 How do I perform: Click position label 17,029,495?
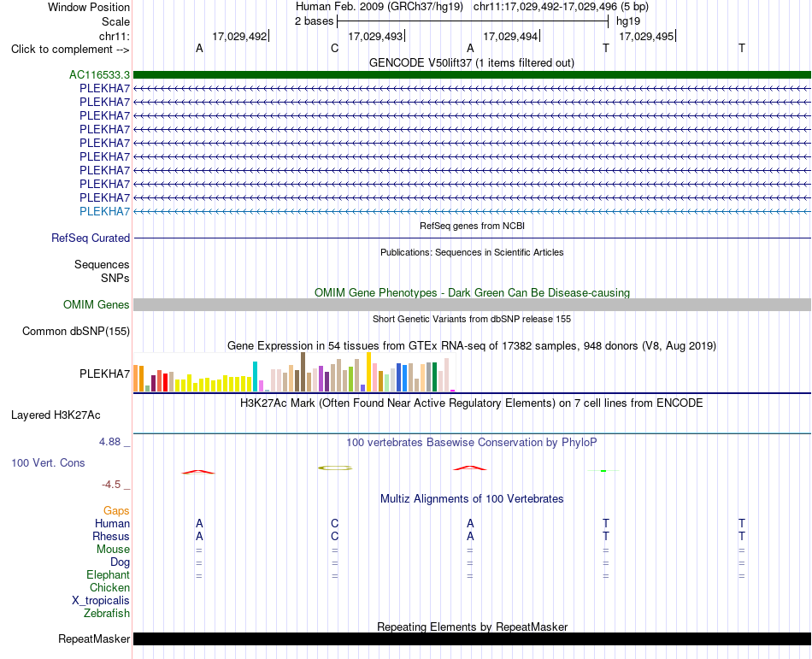[646, 36]
